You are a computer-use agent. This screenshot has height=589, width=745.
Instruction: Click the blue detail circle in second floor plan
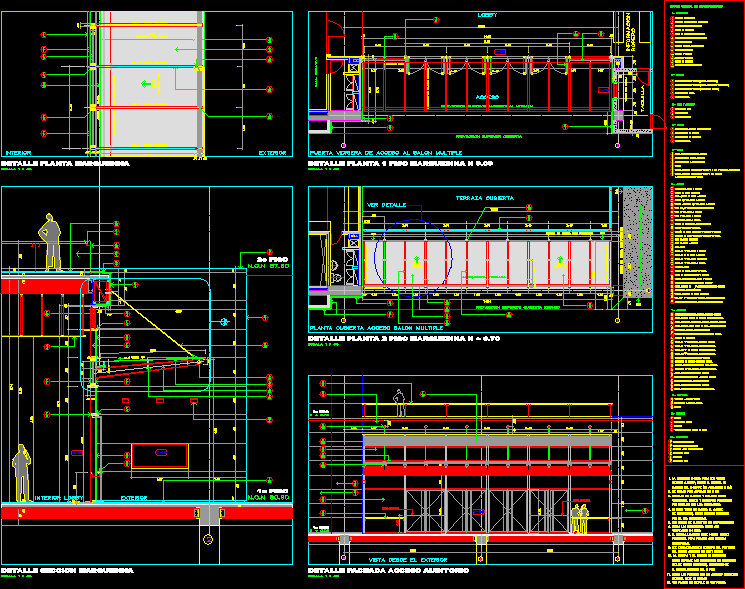[x=413, y=258]
